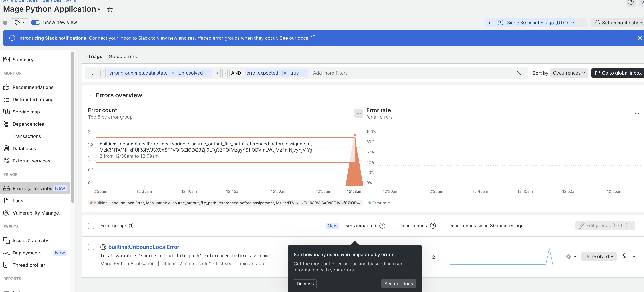Click the Deployments icon
644x292 pixels.
[7, 253]
